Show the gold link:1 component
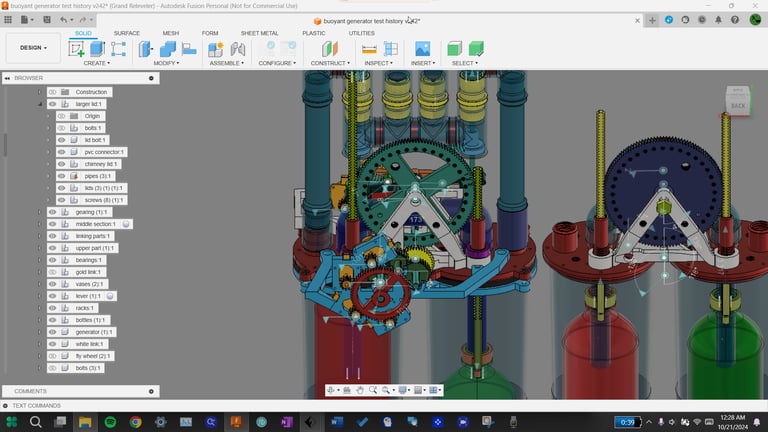This screenshot has width=768, height=432. (x=52, y=272)
